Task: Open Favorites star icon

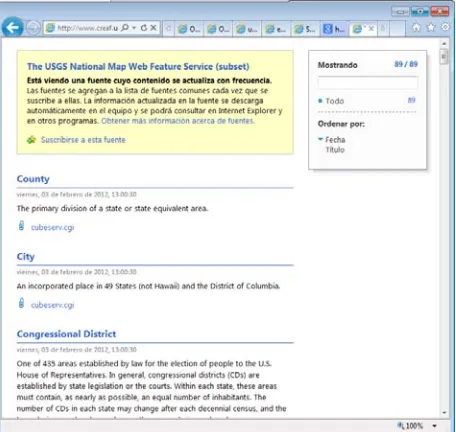Action: coord(431,28)
